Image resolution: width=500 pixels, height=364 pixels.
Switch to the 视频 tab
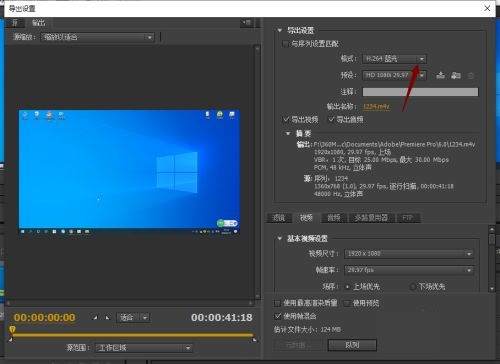pos(306,218)
